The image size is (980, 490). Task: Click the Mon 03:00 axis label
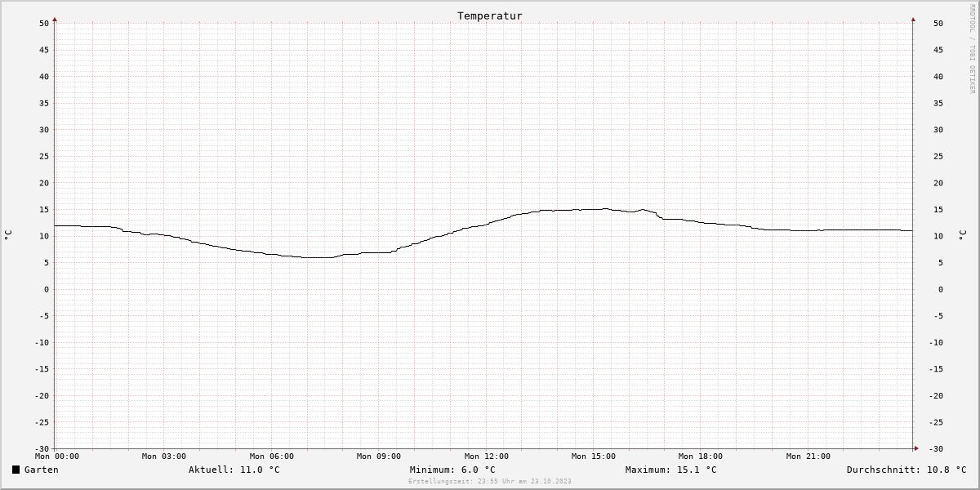pos(164,457)
